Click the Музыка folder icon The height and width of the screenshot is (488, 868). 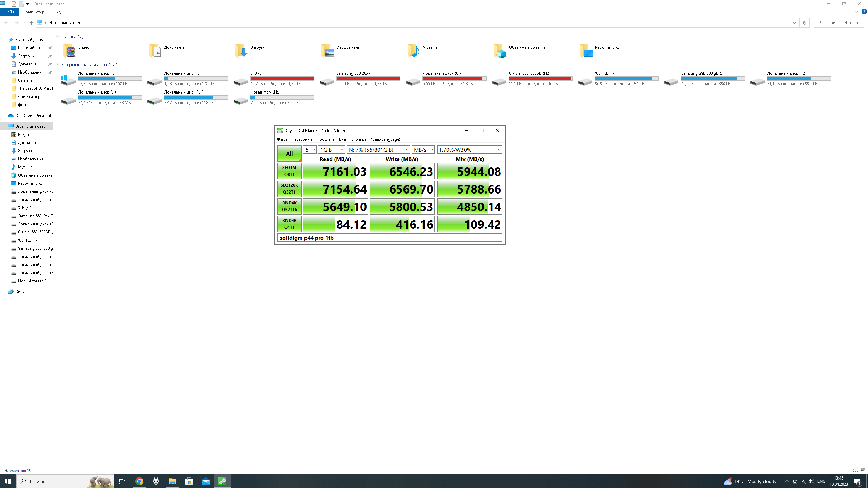413,50
